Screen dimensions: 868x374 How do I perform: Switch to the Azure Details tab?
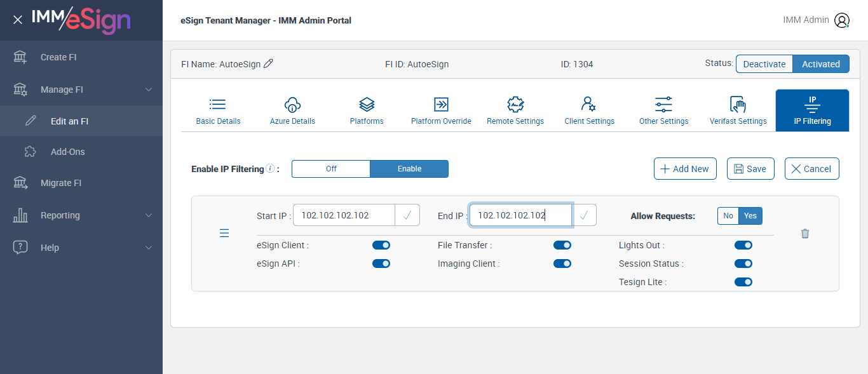pyautogui.click(x=292, y=111)
